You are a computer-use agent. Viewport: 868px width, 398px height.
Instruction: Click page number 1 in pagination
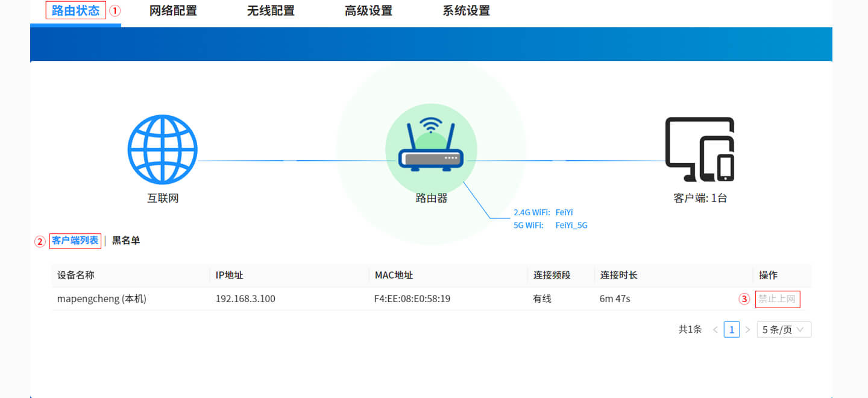tap(731, 329)
